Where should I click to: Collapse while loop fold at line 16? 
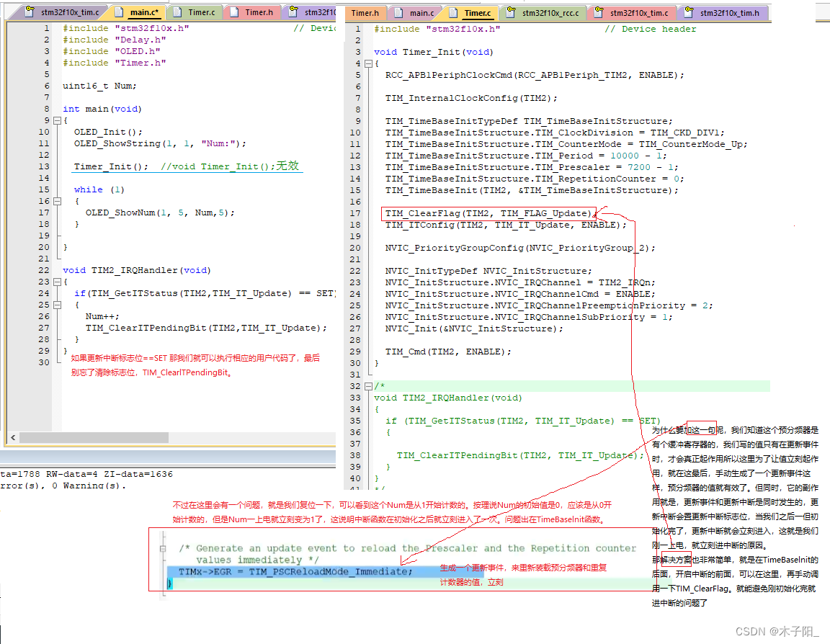[x=57, y=201]
